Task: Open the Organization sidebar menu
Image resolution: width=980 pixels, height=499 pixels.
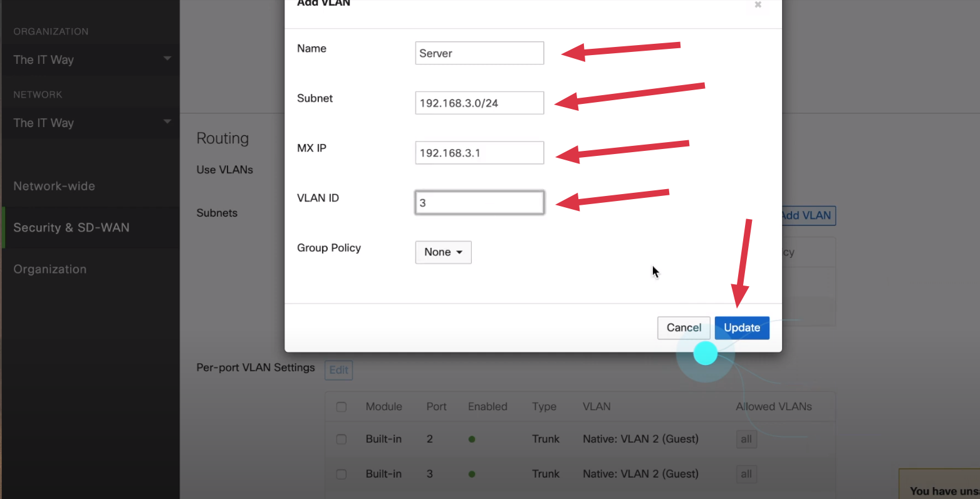Action: point(50,269)
